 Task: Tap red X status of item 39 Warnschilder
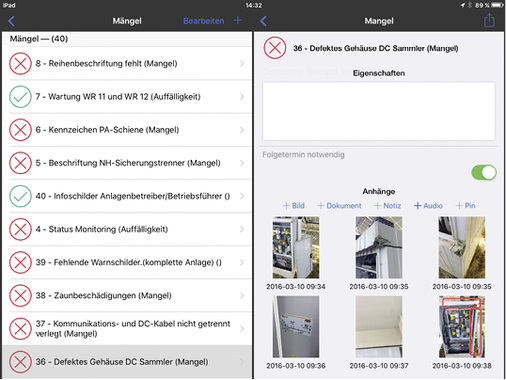pyautogui.click(x=20, y=262)
